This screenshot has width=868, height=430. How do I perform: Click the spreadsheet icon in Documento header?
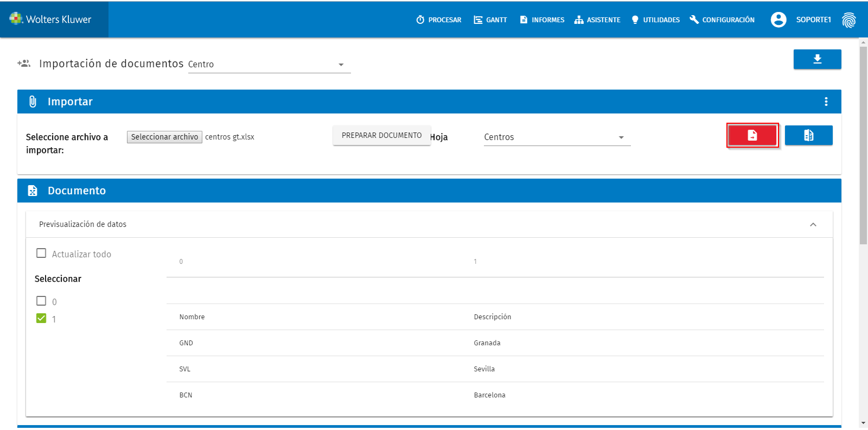coord(33,191)
